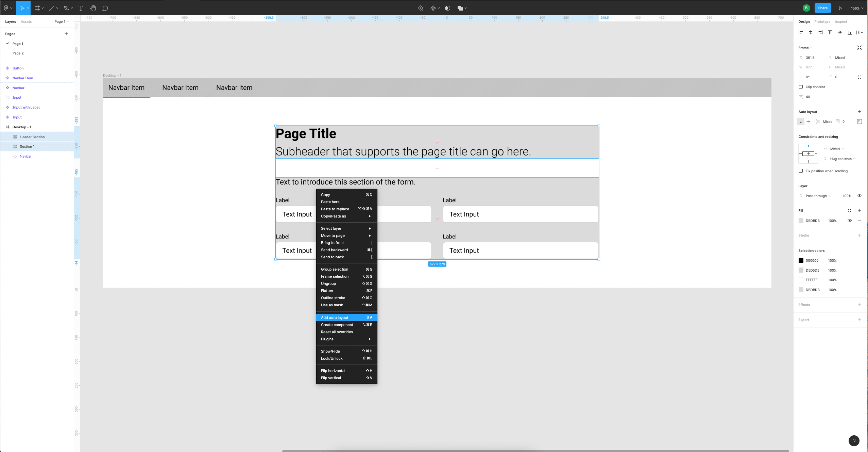Open the Comment tool
The image size is (868, 452).
point(105,8)
